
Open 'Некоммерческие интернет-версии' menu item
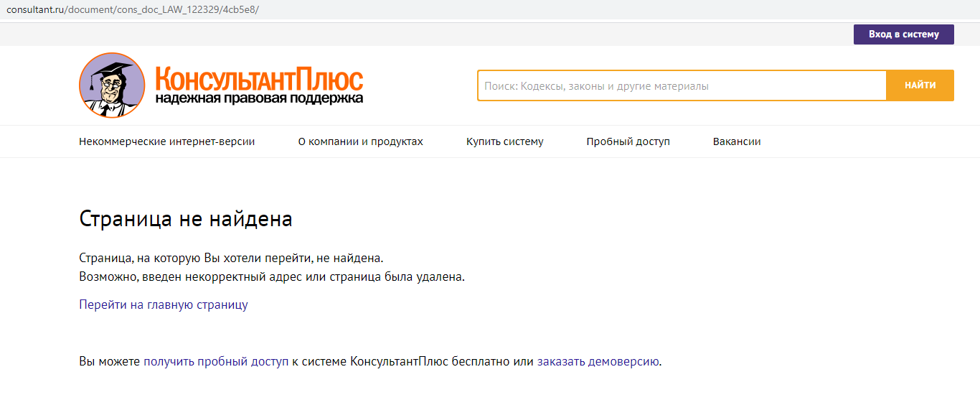pos(166,141)
